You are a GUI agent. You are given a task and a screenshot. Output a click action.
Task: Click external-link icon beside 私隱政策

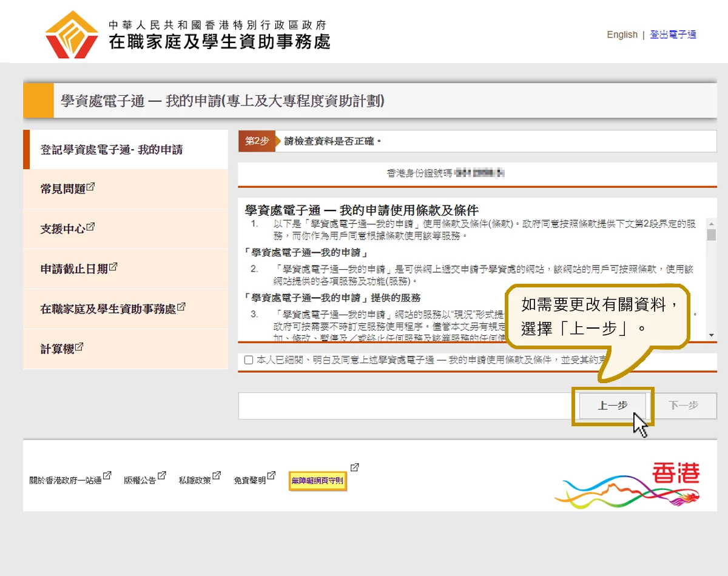coord(217,477)
